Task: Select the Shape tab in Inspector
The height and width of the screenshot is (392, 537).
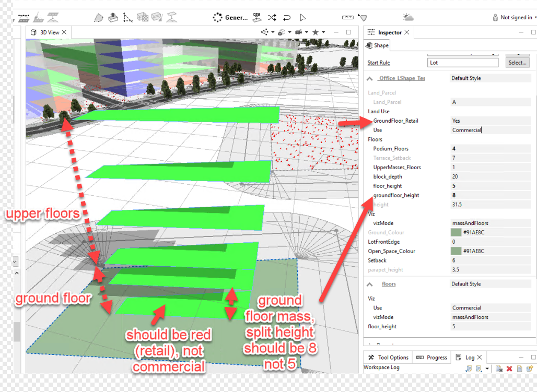Action: (x=377, y=45)
